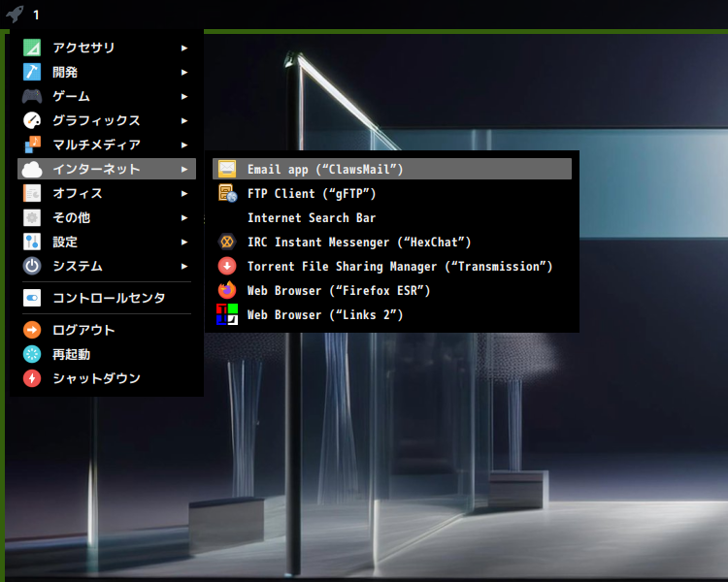
Task: Click the その他 gear icon
Action: pyautogui.click(x=32, y=217)
